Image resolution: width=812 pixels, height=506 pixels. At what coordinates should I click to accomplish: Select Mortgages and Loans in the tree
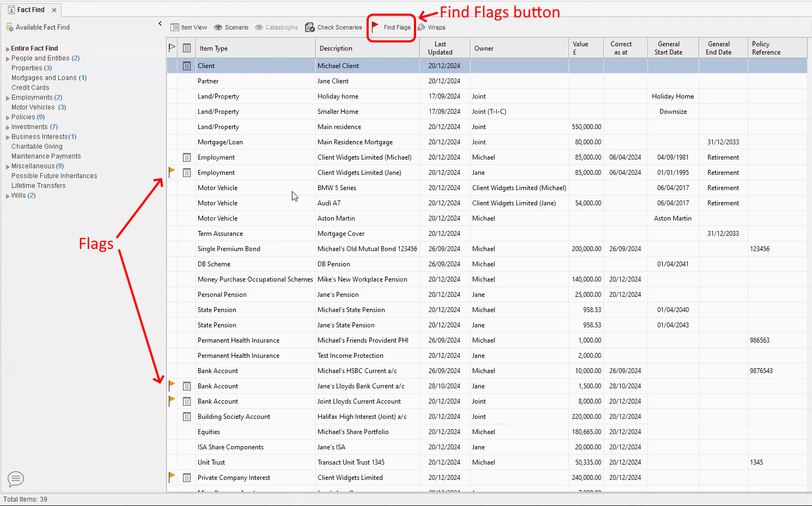tap(44, 78)
